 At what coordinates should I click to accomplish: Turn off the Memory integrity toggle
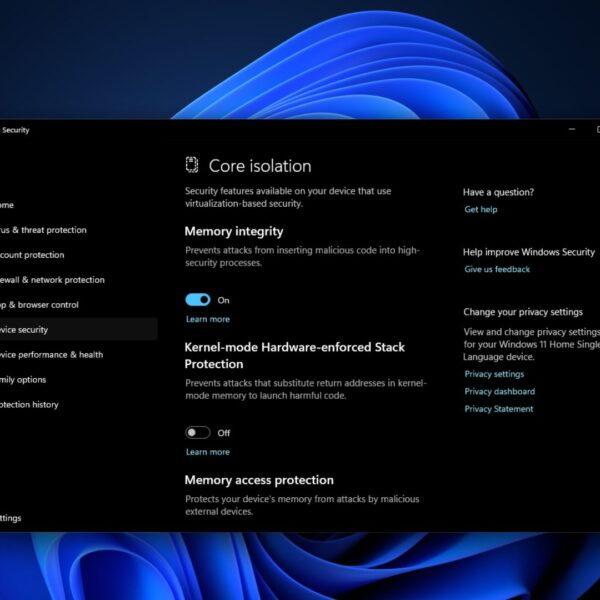pyautogui.click(x=198, y=300)
